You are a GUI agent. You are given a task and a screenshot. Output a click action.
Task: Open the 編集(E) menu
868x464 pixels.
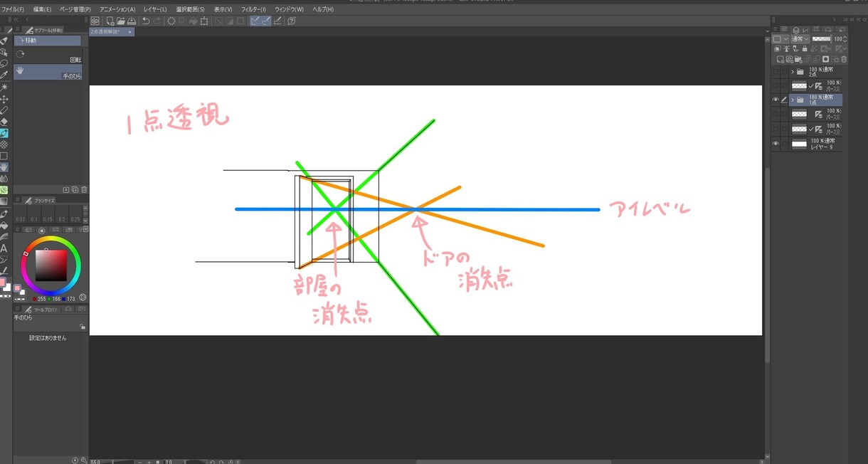coord(42,9)
